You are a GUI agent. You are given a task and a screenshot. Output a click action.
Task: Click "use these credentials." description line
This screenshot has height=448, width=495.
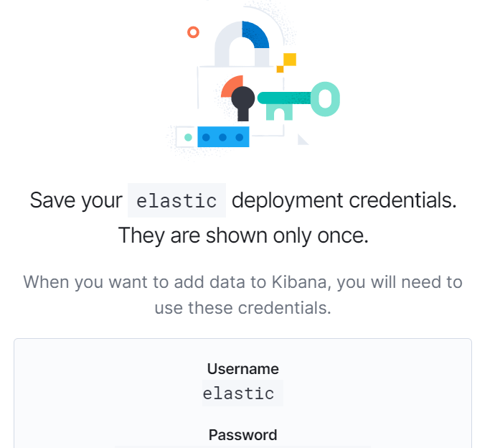pos(243,308)
